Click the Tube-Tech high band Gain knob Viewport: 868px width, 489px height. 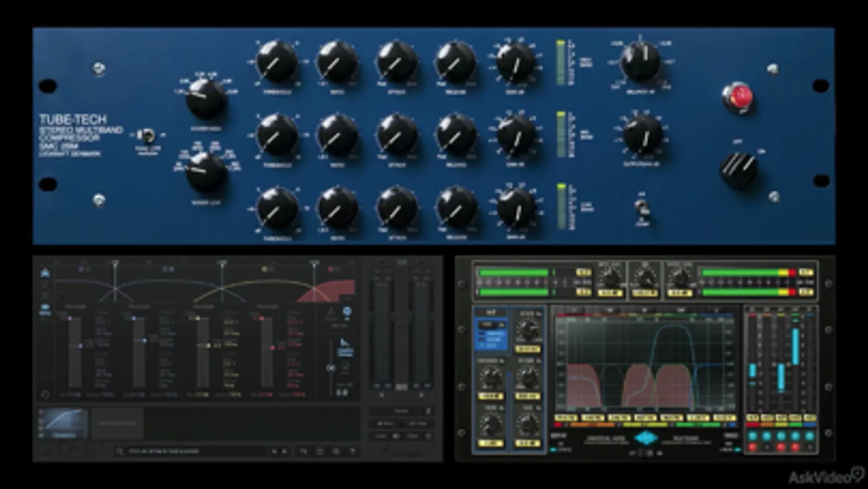[x=516, y=63]
